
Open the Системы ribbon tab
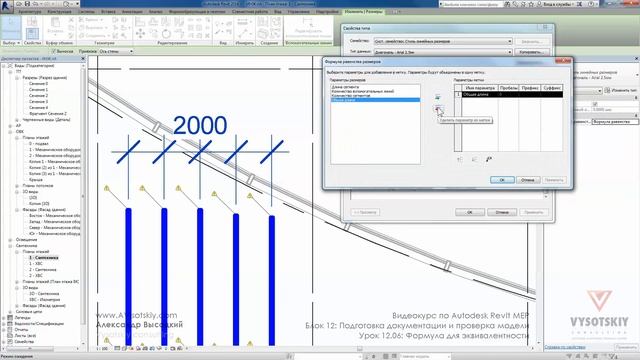point(86,12)
